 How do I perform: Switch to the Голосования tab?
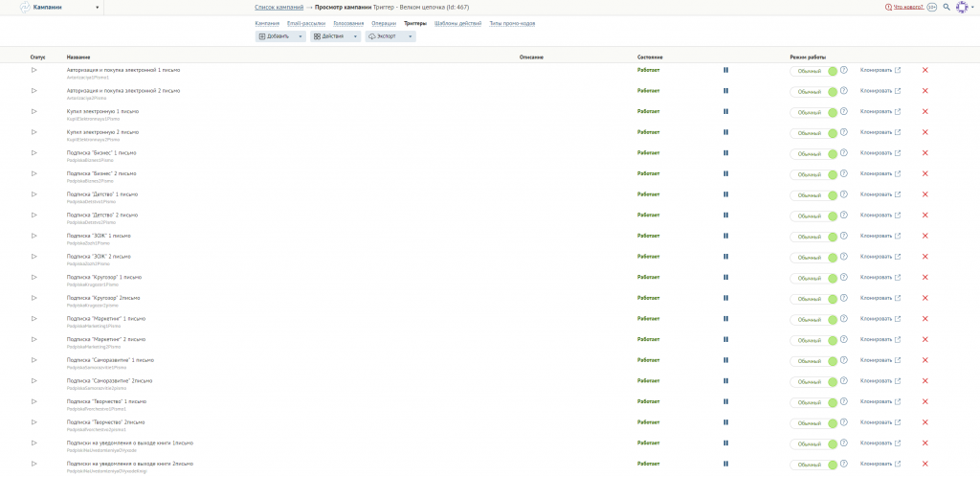click(348, 23)
